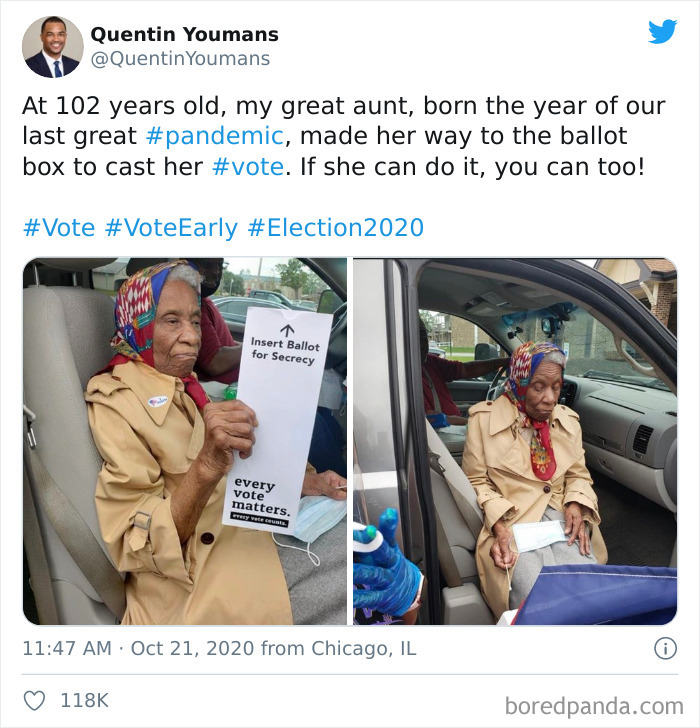Click the 11:47 AM timestamp

pos(67,648)
